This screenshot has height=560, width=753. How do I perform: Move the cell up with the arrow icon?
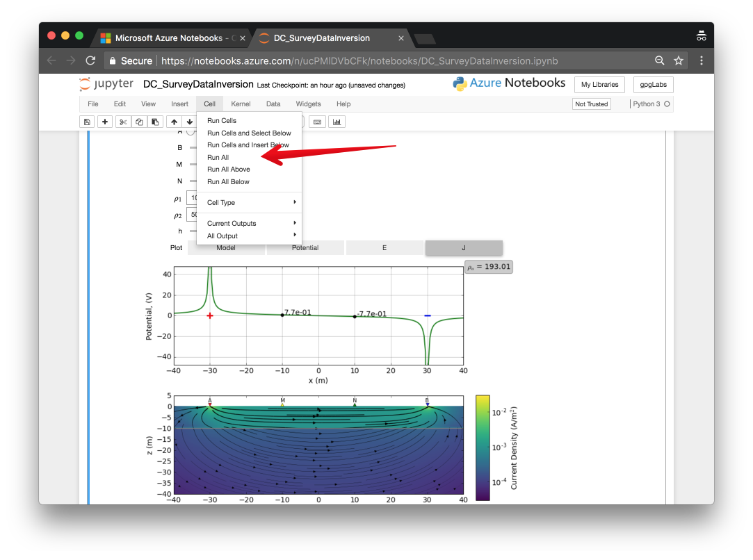pyautogui.click(x=174, y=122)
